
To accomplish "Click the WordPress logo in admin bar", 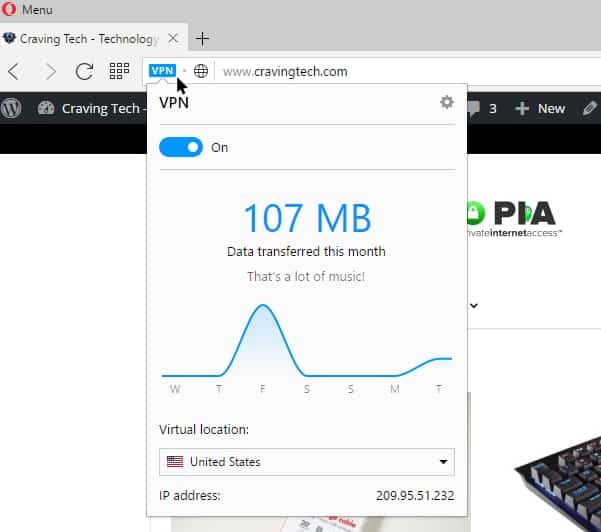I will click(11, 108).
